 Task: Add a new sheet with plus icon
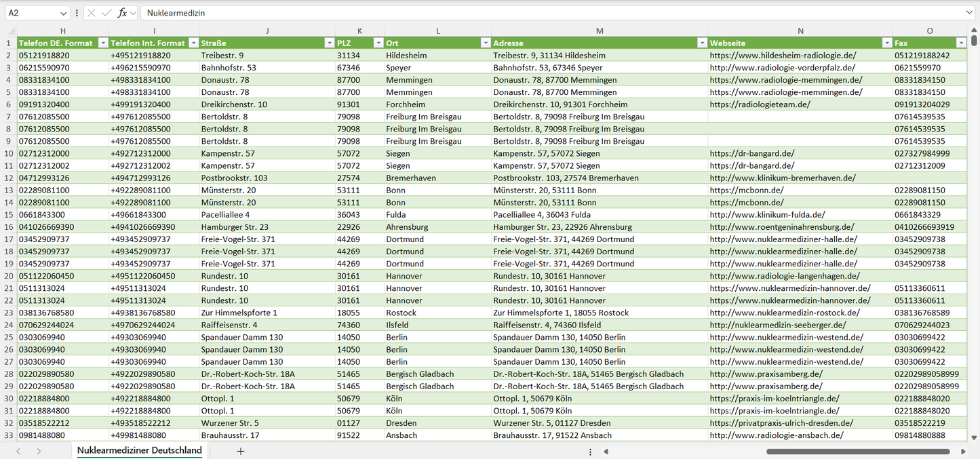pyautogui.click(x=240, y=451)
